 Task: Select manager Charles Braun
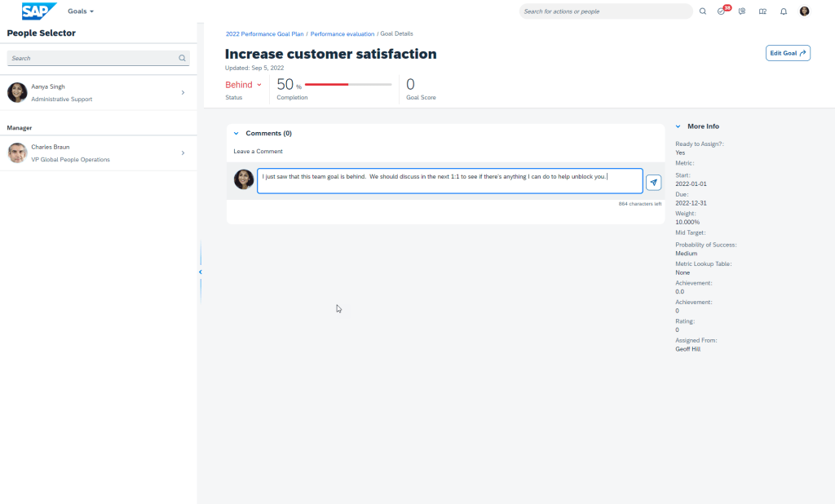click(x=98, y=153)
